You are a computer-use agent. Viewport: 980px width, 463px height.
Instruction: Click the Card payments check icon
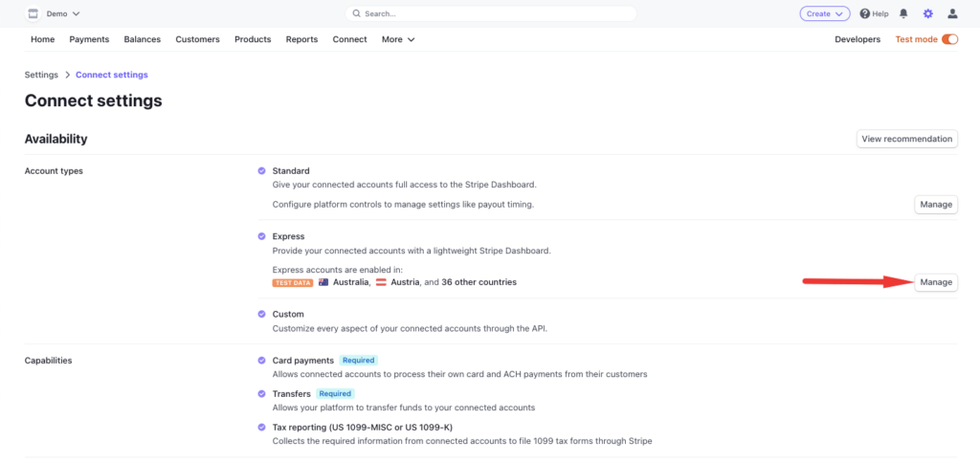coord(261,361)
